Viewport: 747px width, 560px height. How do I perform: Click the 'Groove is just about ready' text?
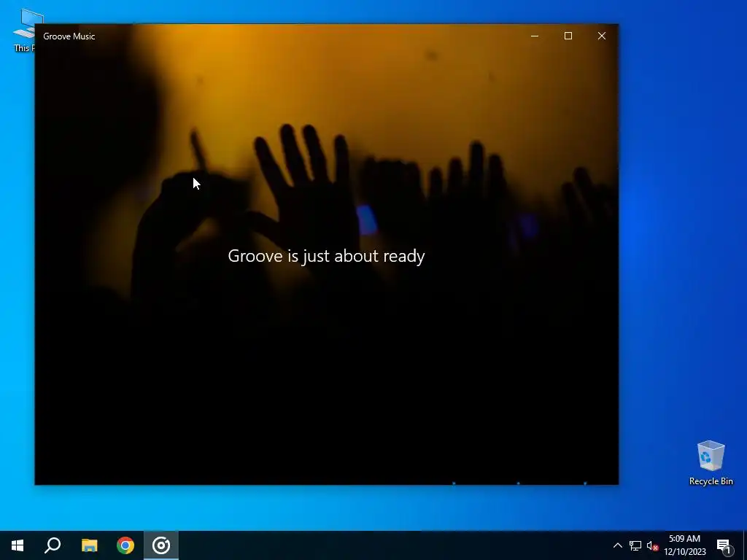326,256
